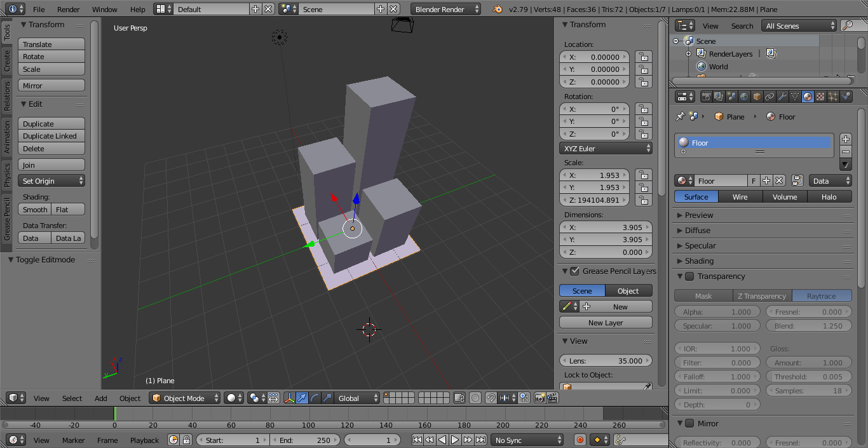Screen dimensions: 868x448
Task: Click the Alpha transparency slider
Action: (717, 312)
